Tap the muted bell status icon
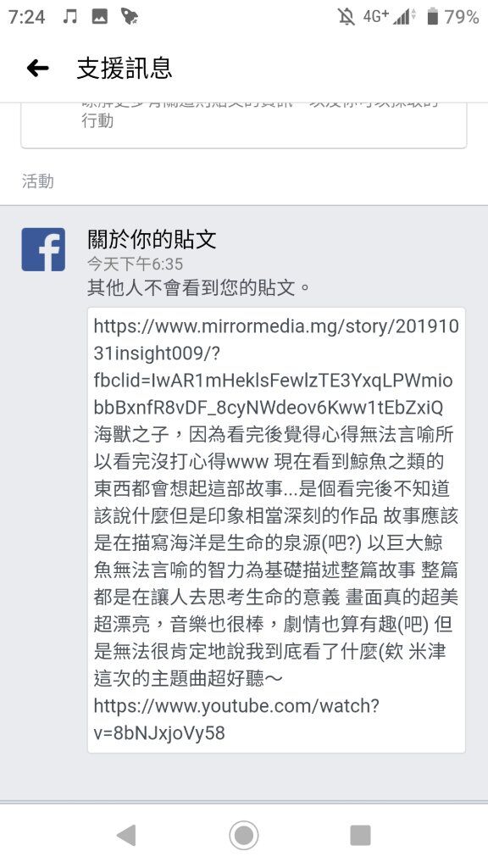 pyautogui.click(x=347, y=17)
